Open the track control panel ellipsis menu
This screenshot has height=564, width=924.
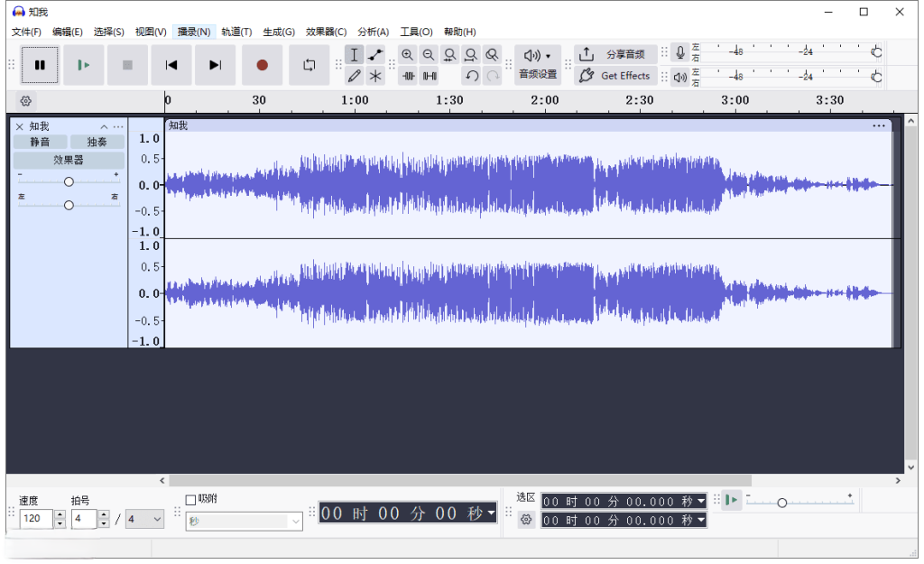118,126
